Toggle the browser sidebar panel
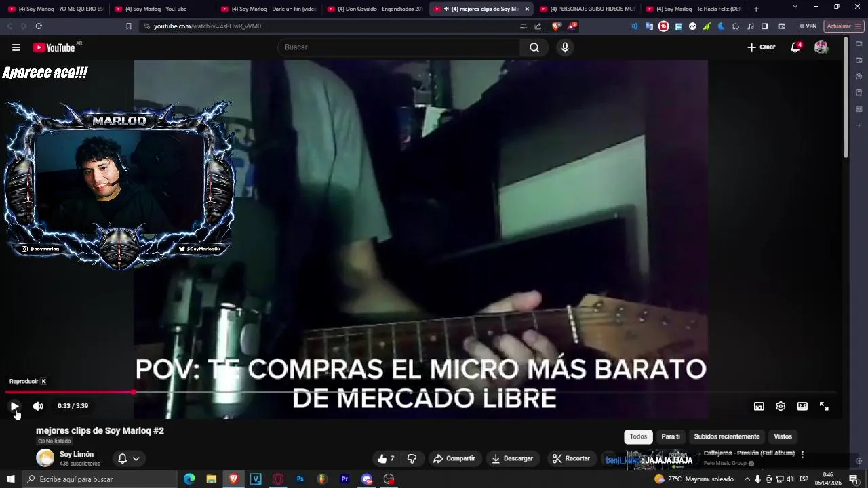The height and width of the screenshot is (488, 868). [765, 26]
